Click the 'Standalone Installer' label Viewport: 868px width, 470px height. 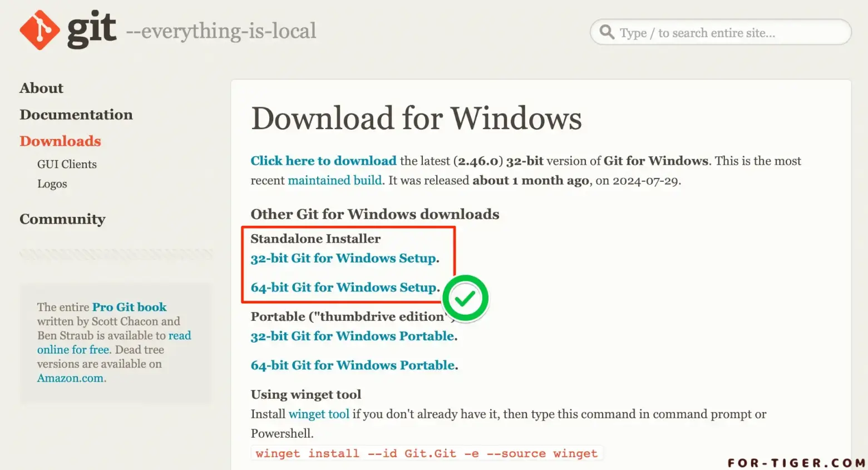click(315, 239)
